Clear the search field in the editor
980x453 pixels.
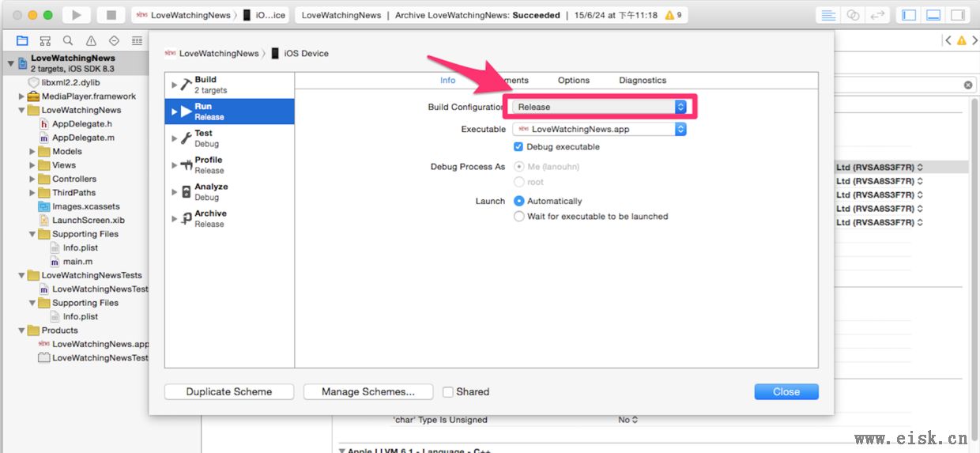(x=968, y=85)
